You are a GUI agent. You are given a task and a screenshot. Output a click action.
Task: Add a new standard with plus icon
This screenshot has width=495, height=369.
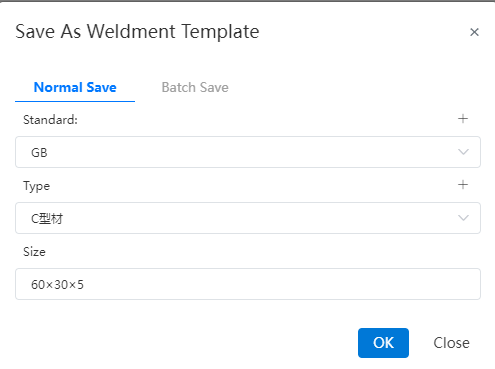(463, 119)
